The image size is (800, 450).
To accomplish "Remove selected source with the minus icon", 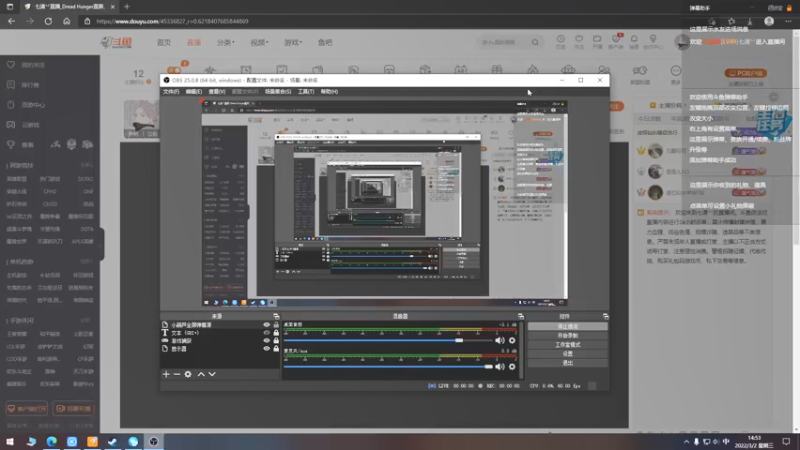I will (177, 374).
